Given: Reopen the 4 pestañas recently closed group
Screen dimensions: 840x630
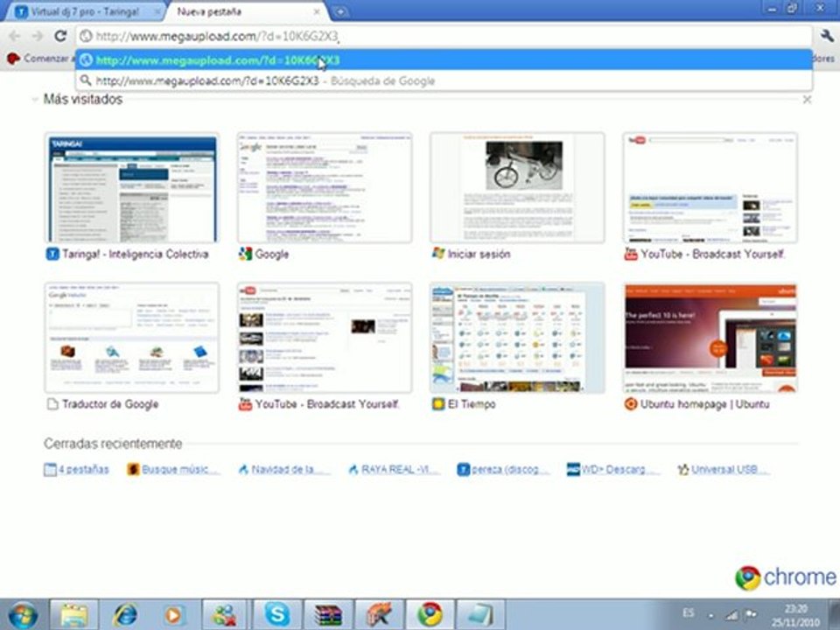Looking at the screenshot, I should pos(77,470).
